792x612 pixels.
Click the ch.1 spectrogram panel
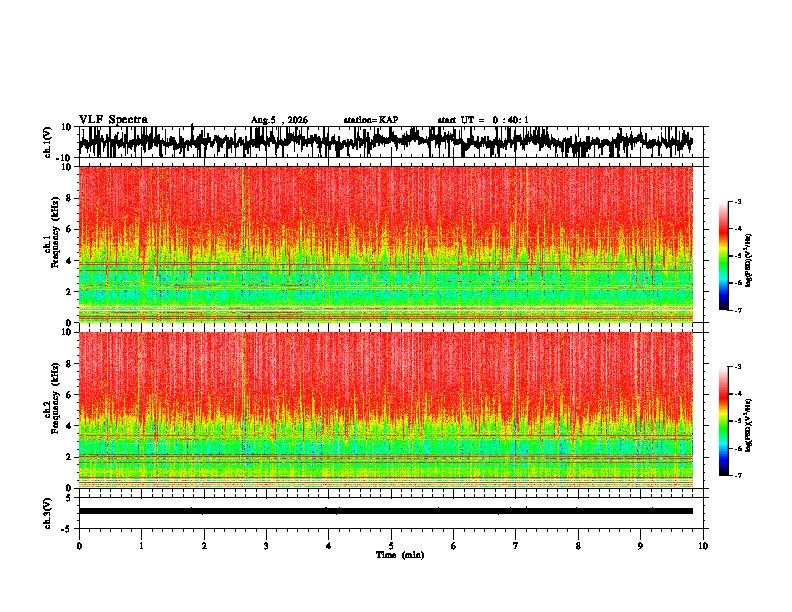[385, 244]
